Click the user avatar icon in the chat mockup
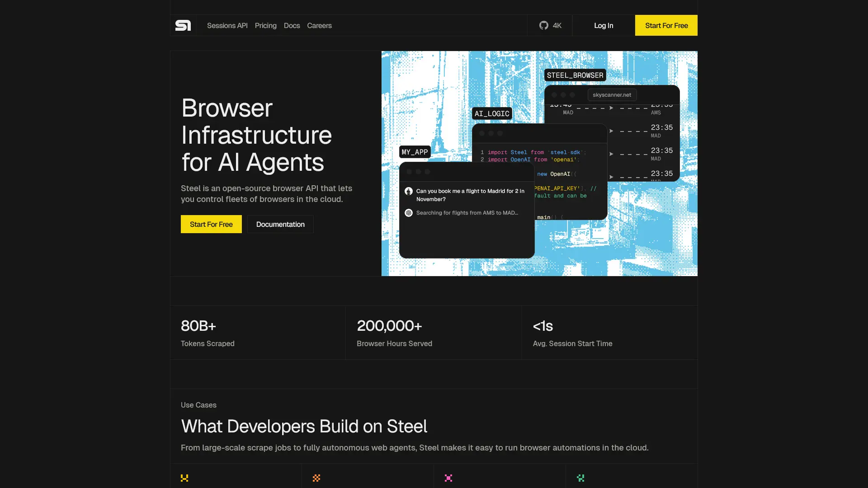 click(409, 191)
